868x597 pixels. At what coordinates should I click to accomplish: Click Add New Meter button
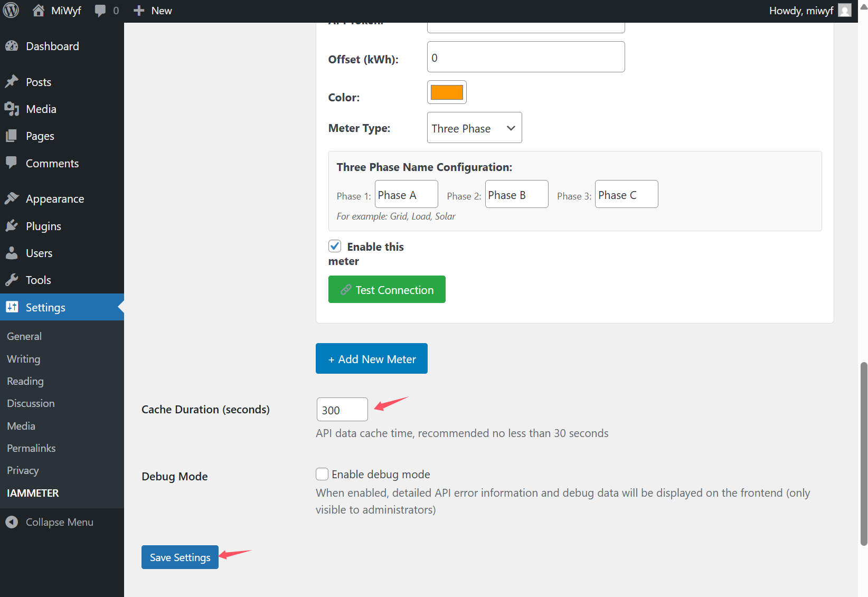coord(372,359)
